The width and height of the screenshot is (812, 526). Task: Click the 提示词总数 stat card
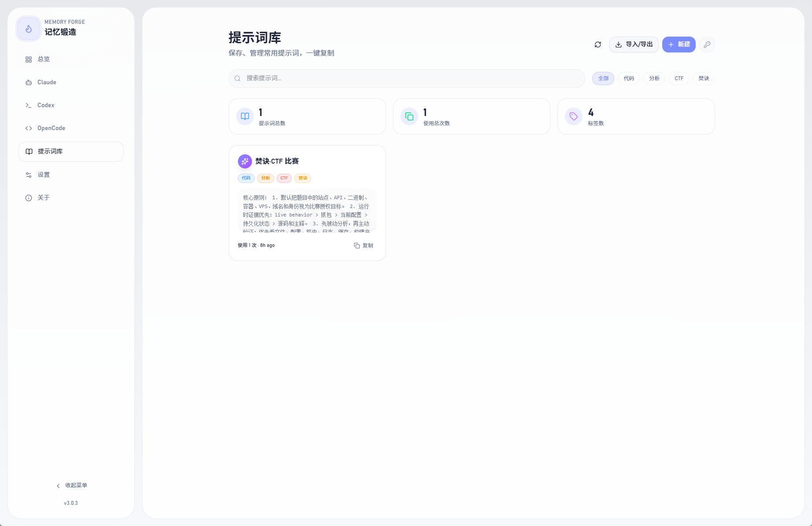[x=307, y=116]
